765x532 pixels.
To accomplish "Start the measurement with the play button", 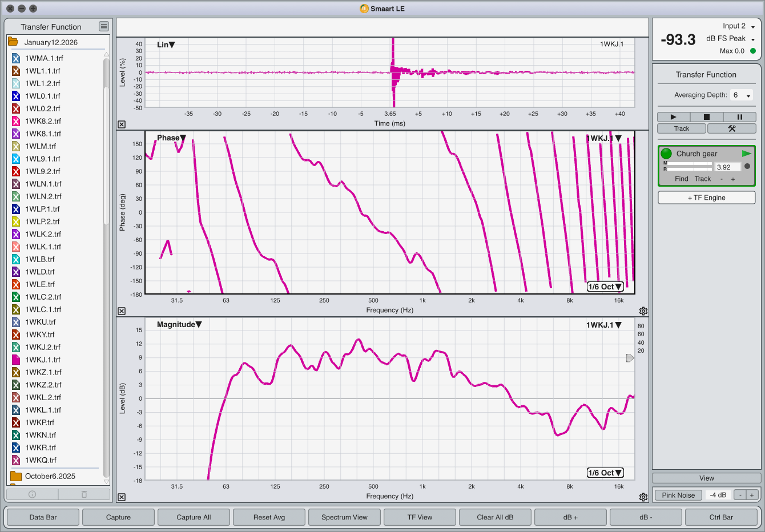I will pos(673,117).
